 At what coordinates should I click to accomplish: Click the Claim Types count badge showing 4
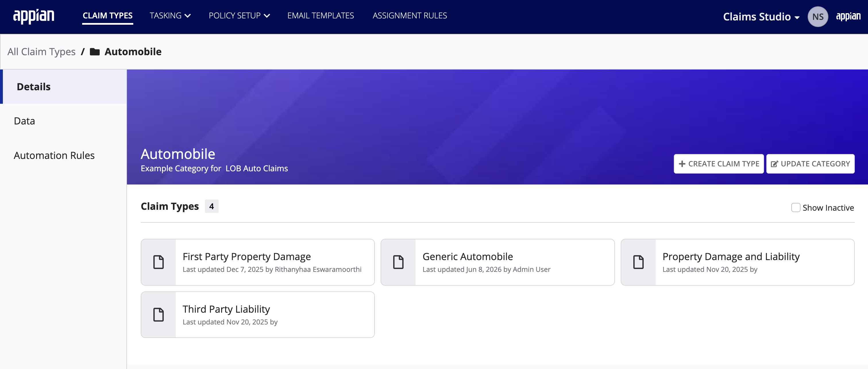click(x=211, y=206)
